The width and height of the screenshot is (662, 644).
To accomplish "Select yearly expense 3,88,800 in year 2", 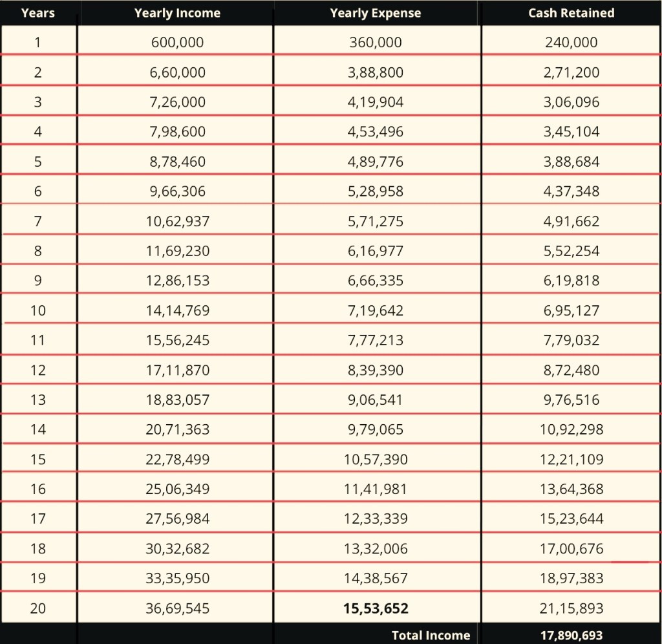I will 376,72.
